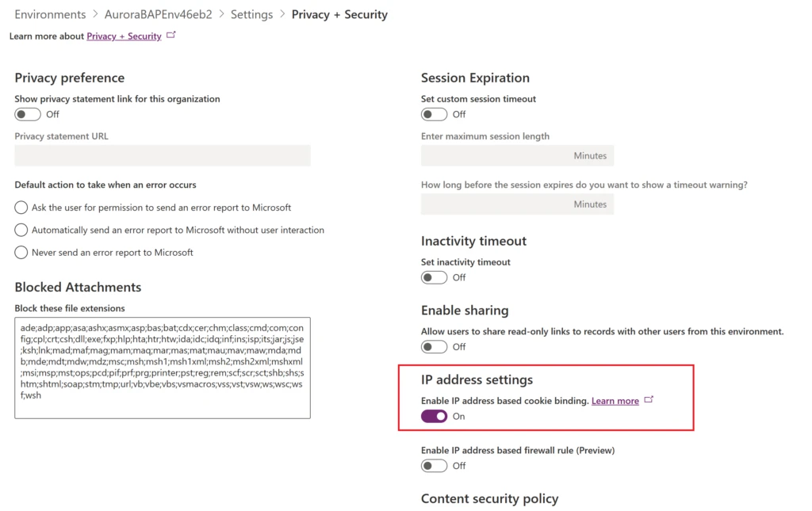The width and height of the screenshot is (812, 511).
Task: Navigate to Settings breadcrumb
Action: coord(251,14)
